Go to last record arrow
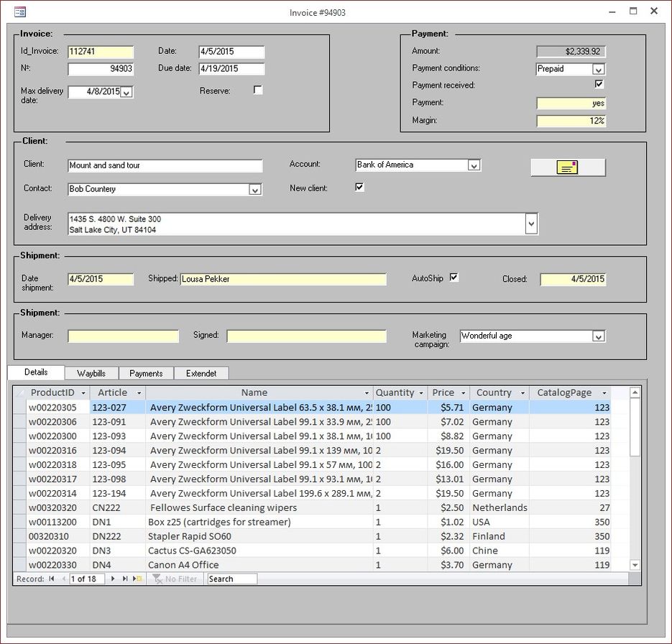Image resolution: width=672 pixels, height=644 pixels. (125, 579)
